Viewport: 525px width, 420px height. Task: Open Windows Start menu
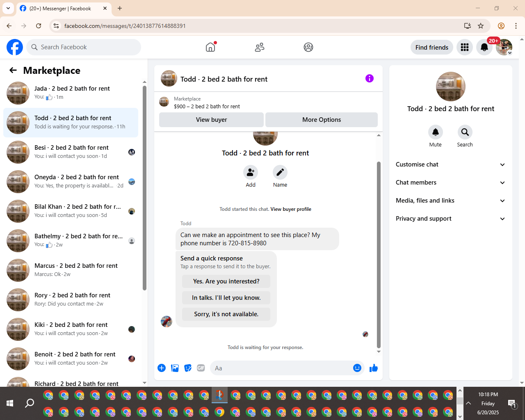coord(10,404)
